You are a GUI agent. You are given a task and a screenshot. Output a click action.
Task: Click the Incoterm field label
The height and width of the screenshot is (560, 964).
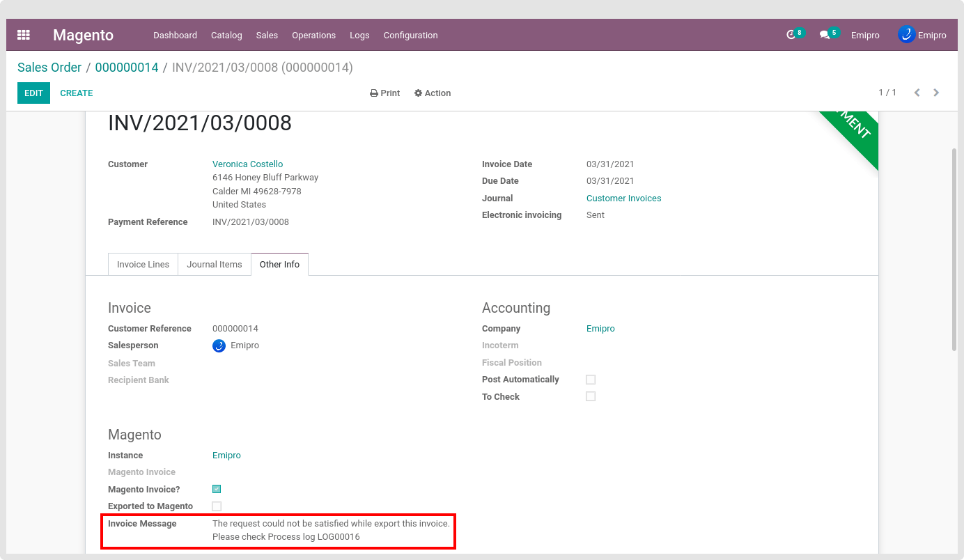500,345
